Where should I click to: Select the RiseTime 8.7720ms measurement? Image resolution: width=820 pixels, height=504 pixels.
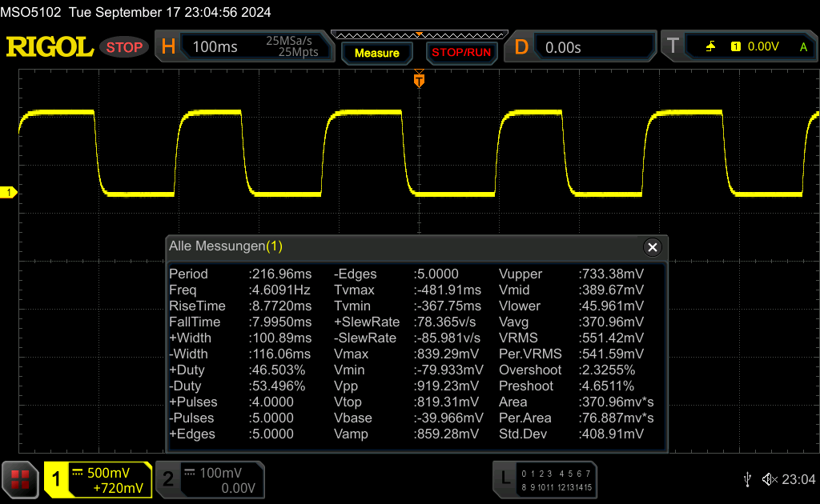(x=240, y=306)
